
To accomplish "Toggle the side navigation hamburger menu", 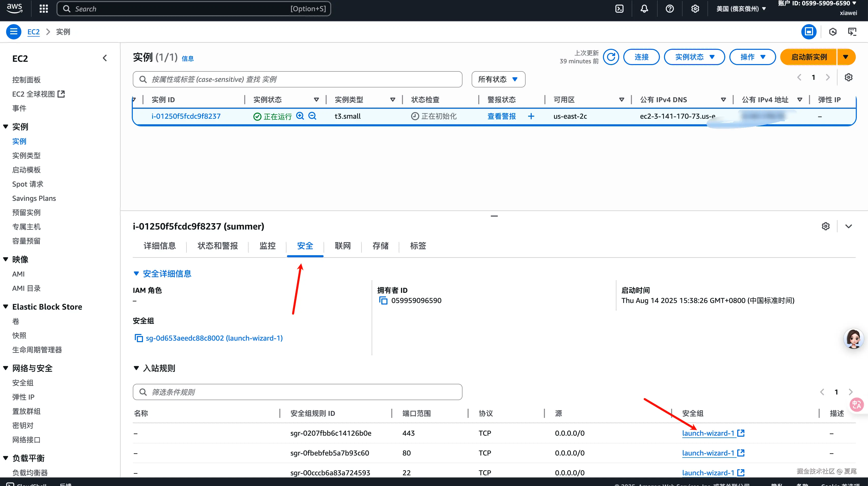I will tap(13, 32).
